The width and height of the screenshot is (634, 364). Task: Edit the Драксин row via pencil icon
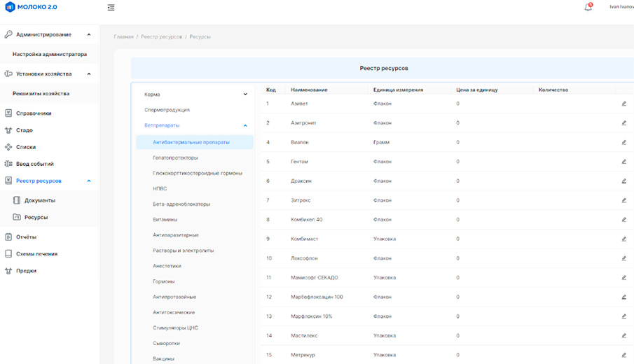(x=624, y=181)
